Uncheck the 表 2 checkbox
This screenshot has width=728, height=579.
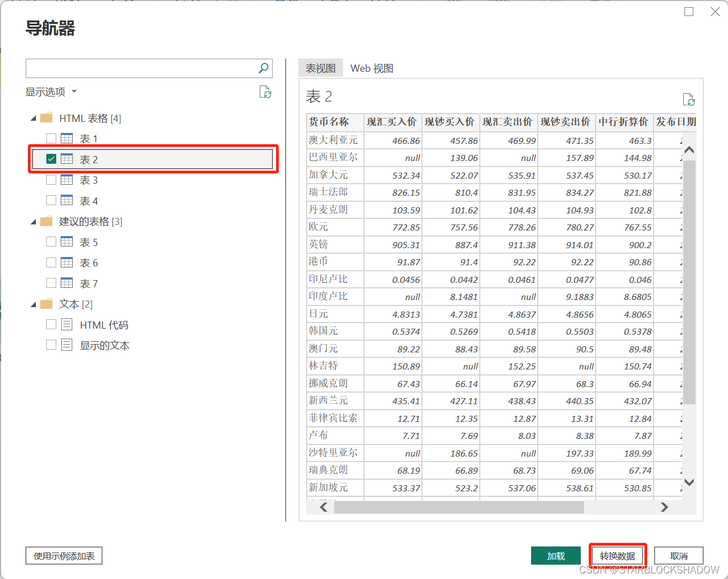point(51,159)
